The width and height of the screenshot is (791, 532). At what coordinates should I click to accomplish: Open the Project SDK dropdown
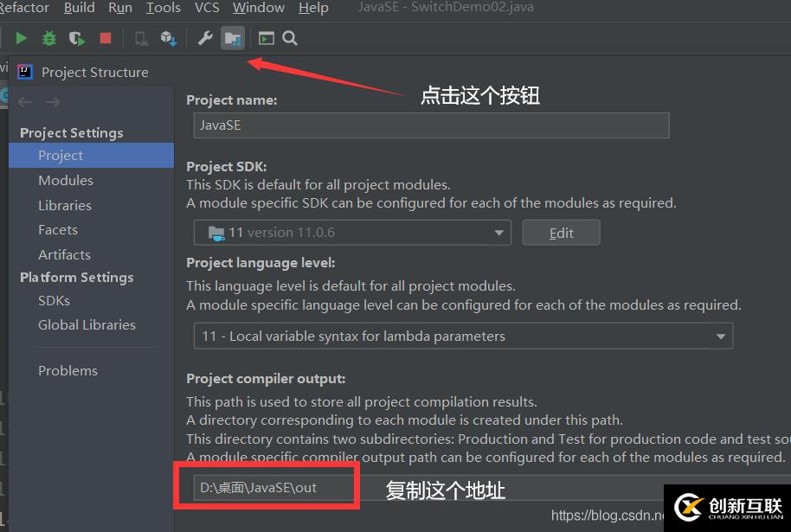[498, 232]
